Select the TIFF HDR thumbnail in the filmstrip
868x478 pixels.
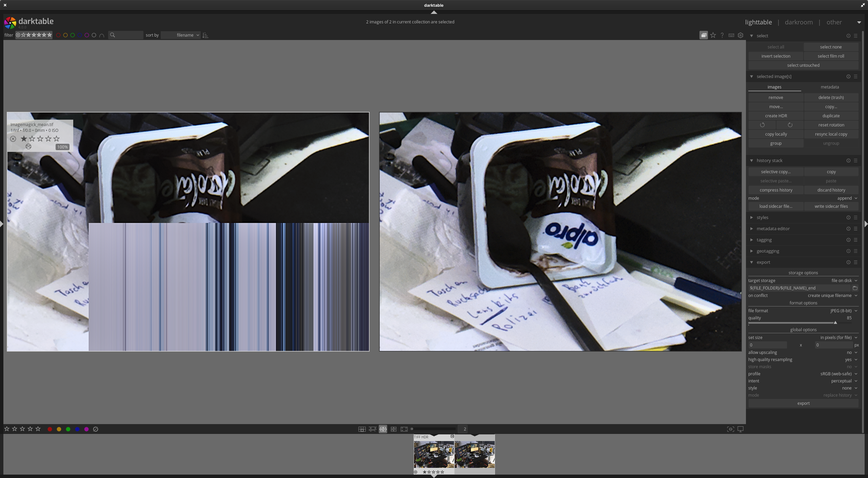click(x=434, y=454)
